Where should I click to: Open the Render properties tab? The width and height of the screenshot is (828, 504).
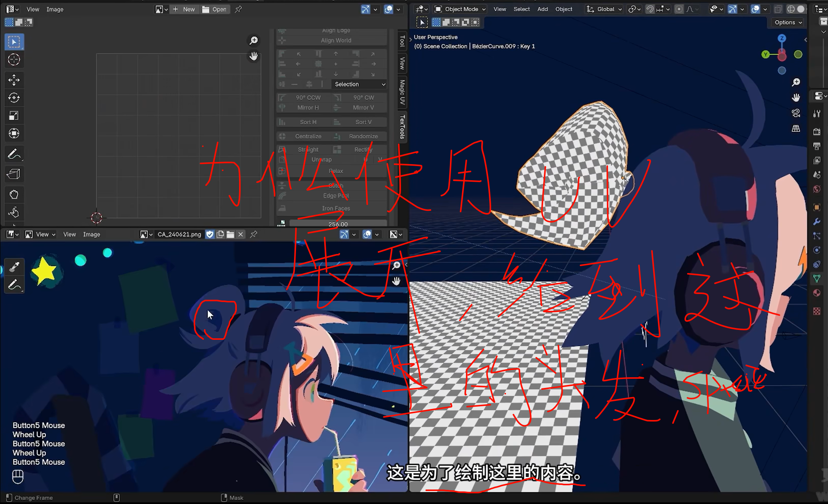click(x=817, y=132)
